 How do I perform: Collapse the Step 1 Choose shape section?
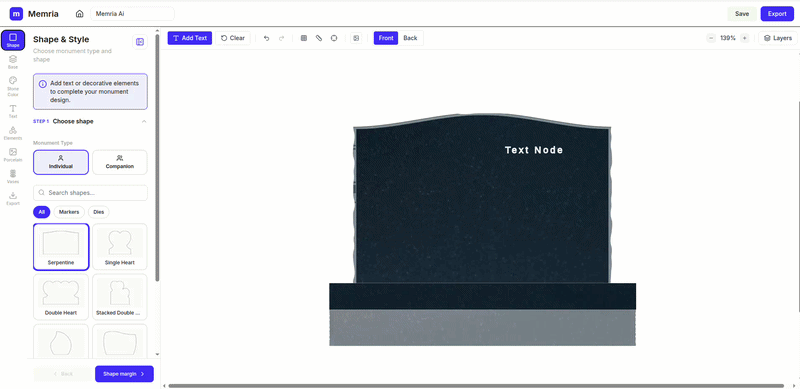point(144,121)
